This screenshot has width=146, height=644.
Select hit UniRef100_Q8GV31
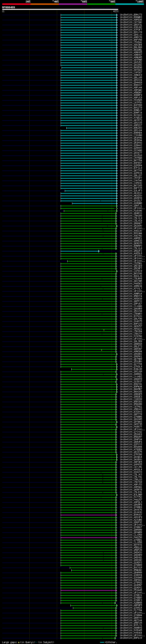tap(131, 25)
